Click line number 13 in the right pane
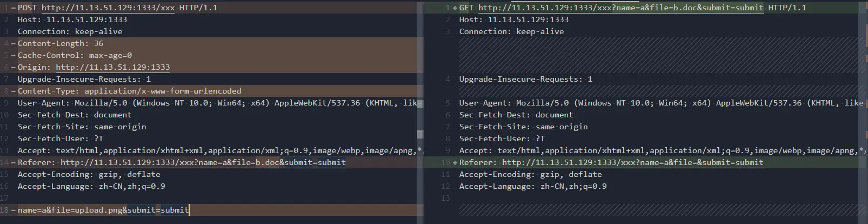 [x=445, y=198]
